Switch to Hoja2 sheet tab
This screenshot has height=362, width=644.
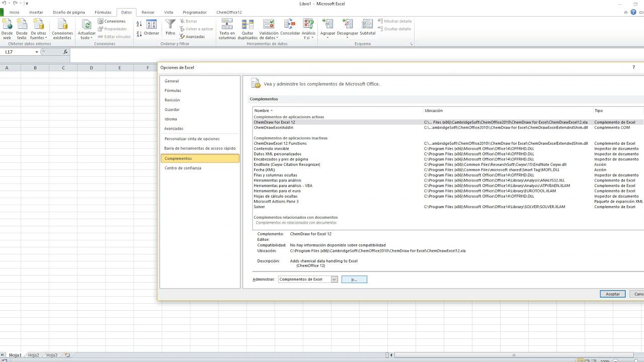33,355
